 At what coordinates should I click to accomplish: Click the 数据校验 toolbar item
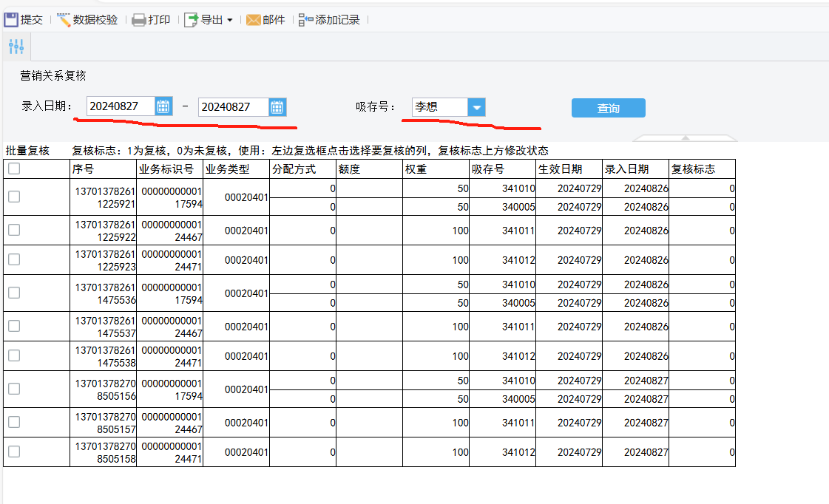point(87,20)
